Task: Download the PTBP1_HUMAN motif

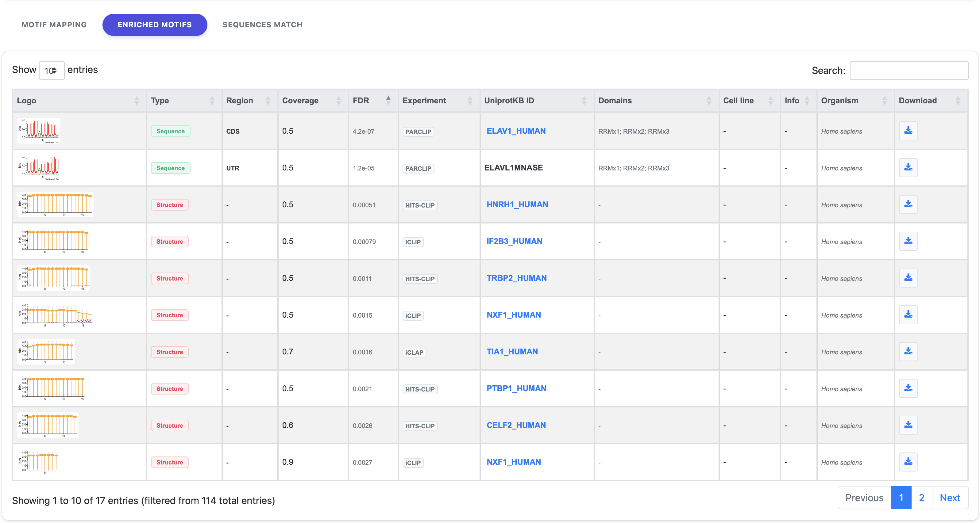Action: [x=908, y=388]
